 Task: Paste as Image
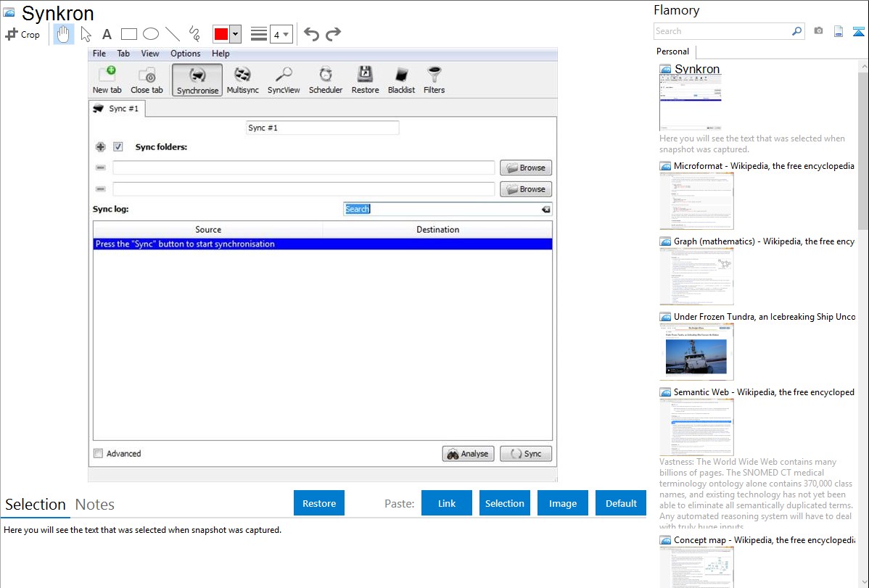562,503
